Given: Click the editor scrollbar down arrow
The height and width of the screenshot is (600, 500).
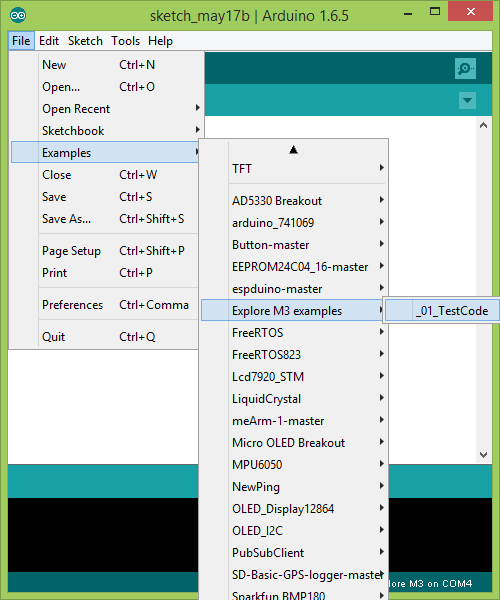Looking at the screenshot, I should [x=484, y=455].
